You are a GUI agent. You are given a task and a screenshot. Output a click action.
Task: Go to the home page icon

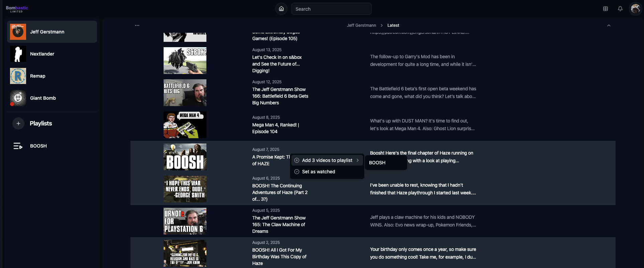click(281, 9)
